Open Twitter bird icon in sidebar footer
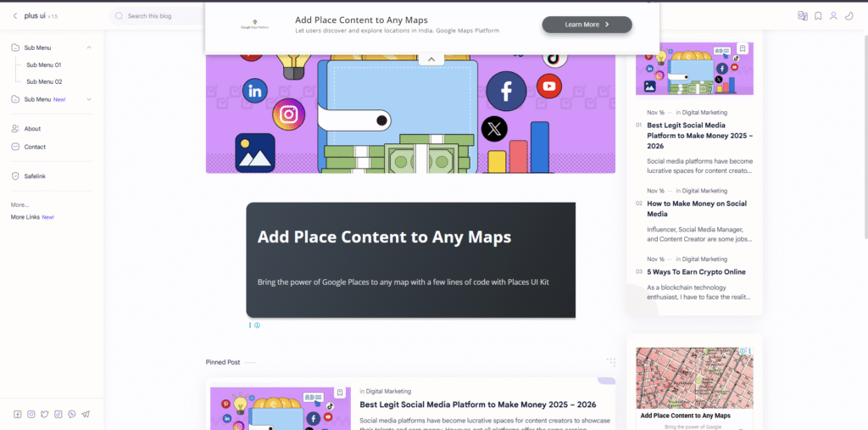Screen dimensions: 868x430 pos(45,414)
